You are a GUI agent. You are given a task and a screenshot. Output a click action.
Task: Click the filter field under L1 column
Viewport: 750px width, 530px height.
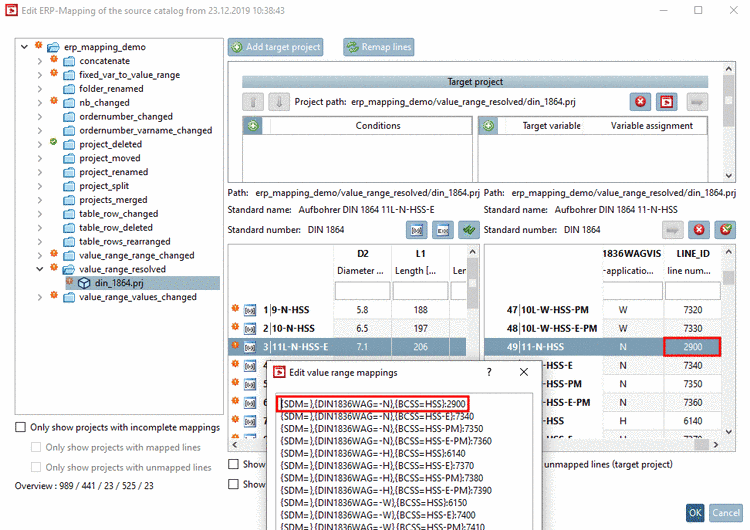(420, 291)
